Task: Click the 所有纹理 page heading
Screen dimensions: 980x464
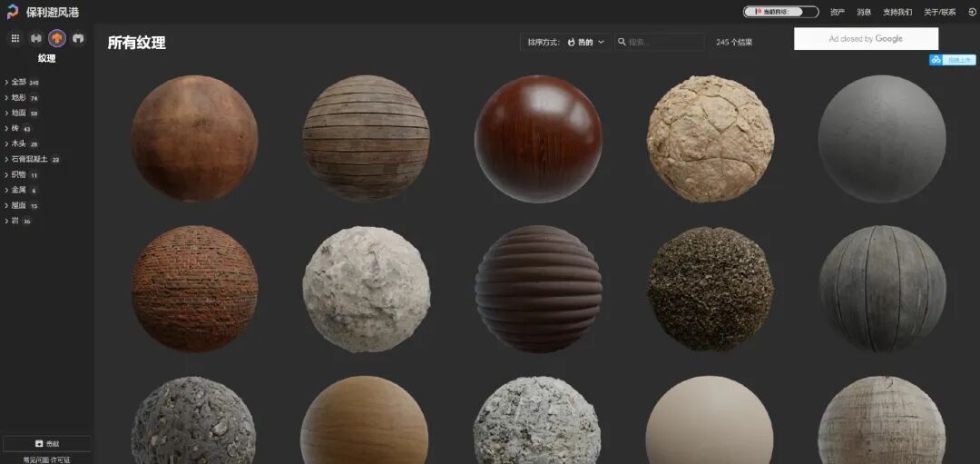Action: (136, 43)
